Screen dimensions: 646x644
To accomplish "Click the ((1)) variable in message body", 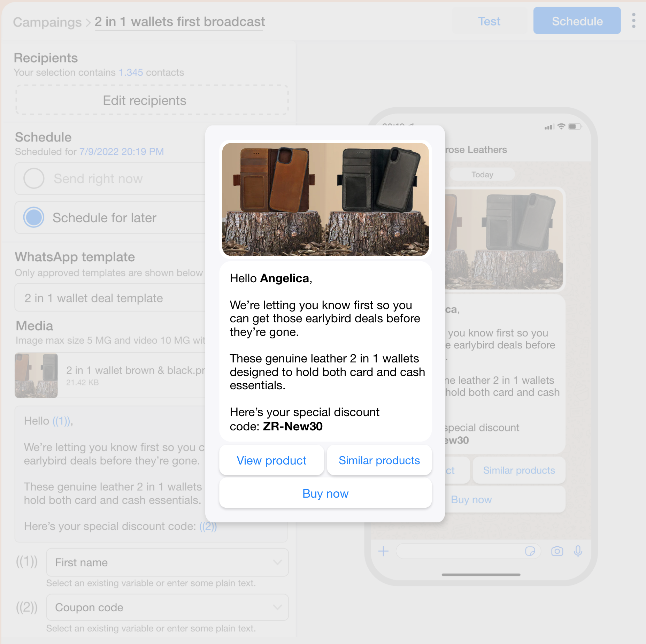I will (62, 421).
